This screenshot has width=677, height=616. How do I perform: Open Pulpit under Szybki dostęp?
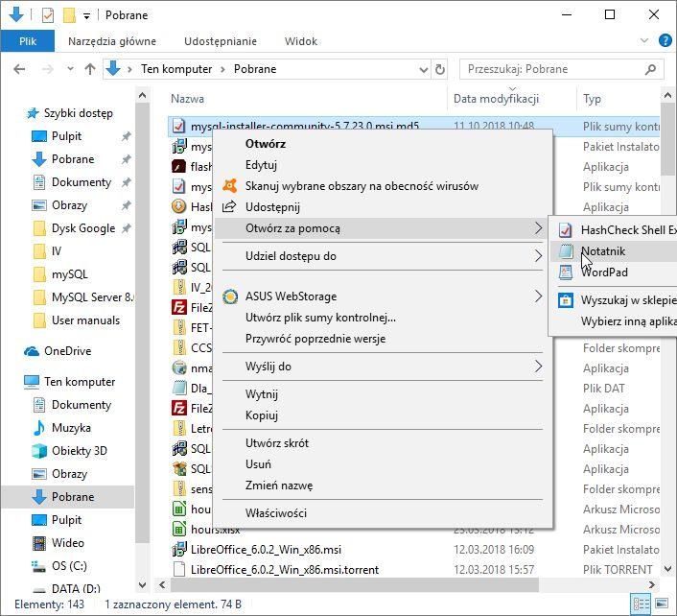pos(66,136)
